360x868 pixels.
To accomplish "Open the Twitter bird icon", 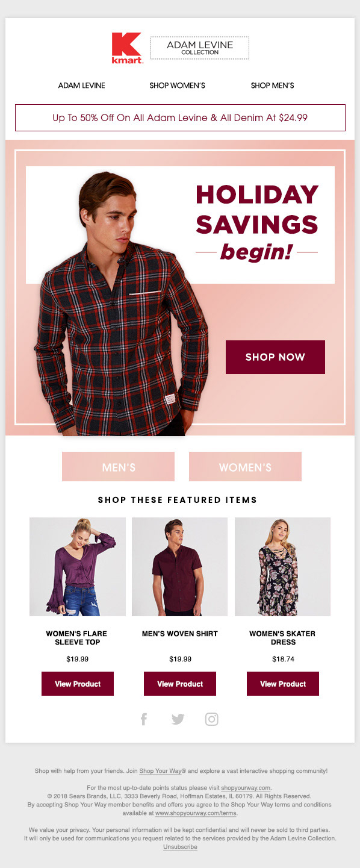I will point(178,719).
